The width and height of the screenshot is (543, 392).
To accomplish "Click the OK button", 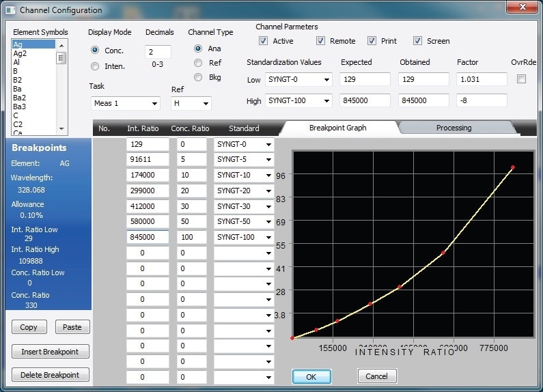I will [x=311, y=376].
